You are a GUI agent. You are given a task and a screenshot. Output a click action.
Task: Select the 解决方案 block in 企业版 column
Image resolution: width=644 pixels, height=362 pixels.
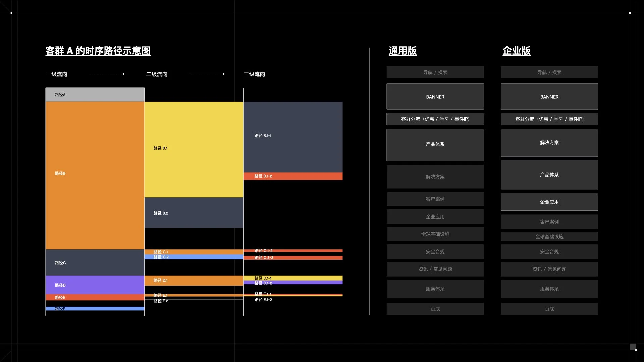549,143
